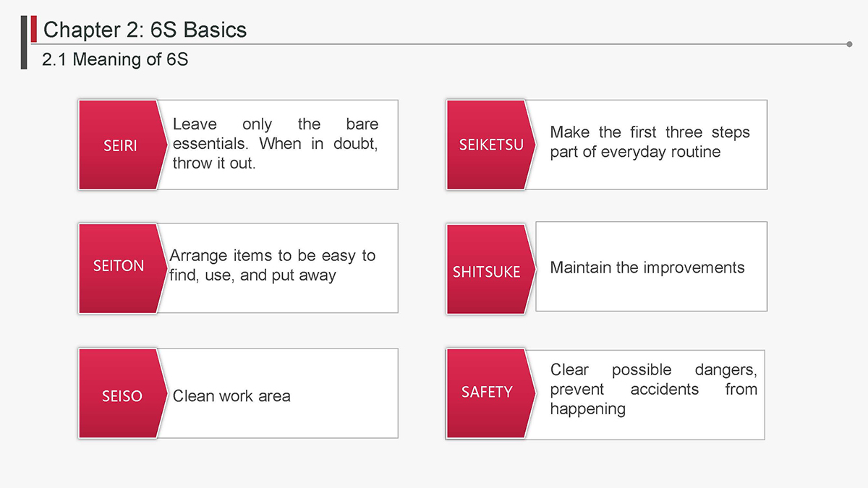Viewport: 868px width, 488px height.
Task: Click the red SEIRI arrow label
Action: click(119, 145)
